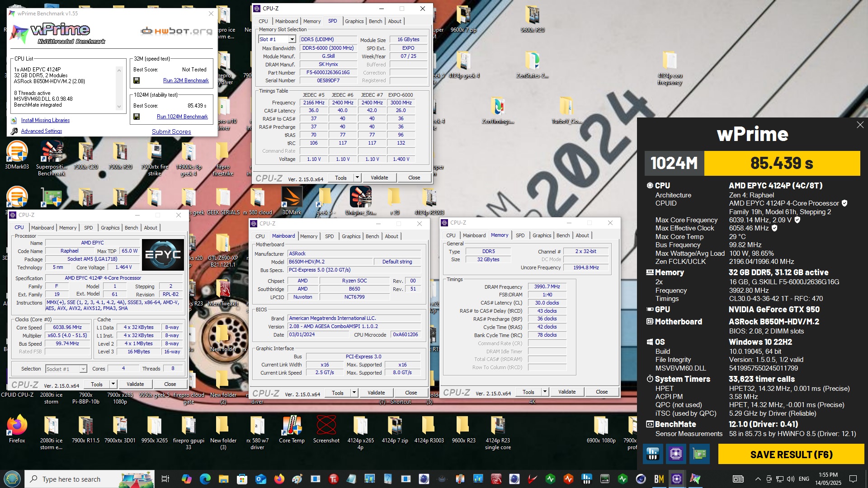Viewport: 868px width, 488px height.
Task: Open the notification center icon
Action: click(853, 479)
